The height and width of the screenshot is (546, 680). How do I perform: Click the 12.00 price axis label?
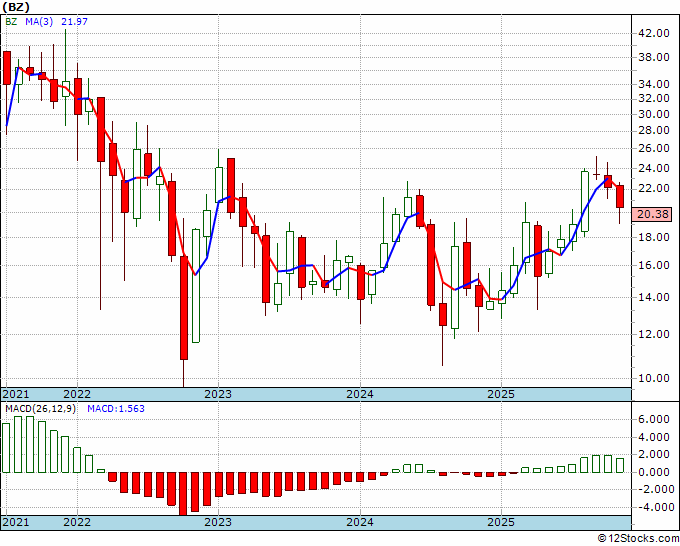click(654, 334)
